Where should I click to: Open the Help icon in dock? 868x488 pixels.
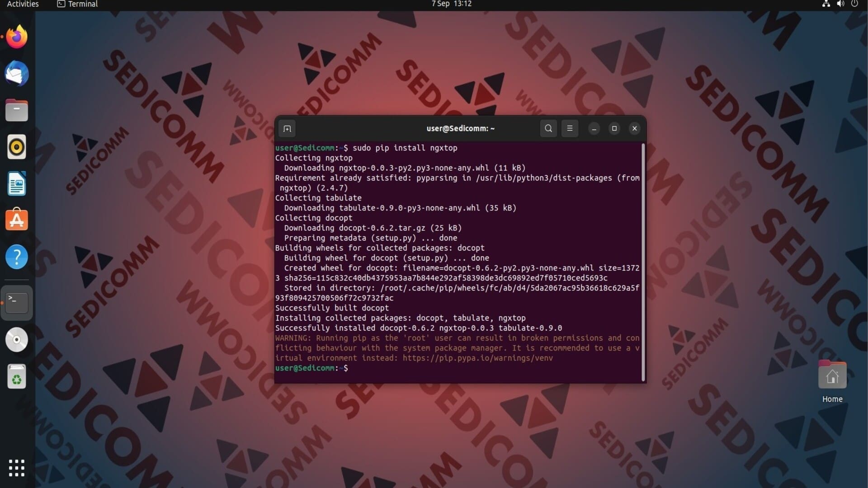pyautogui.click(x=17, y=257)
